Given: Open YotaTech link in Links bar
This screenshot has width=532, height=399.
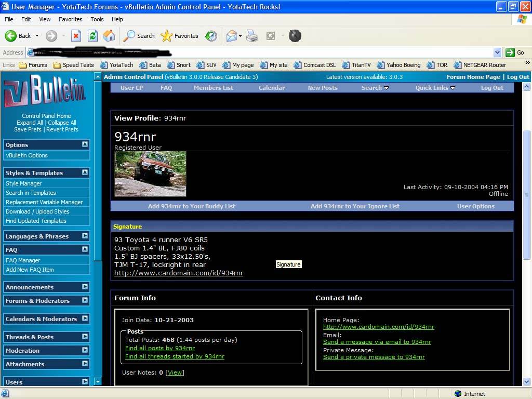Looking at the screenshot, I should [x=116, y=65].
